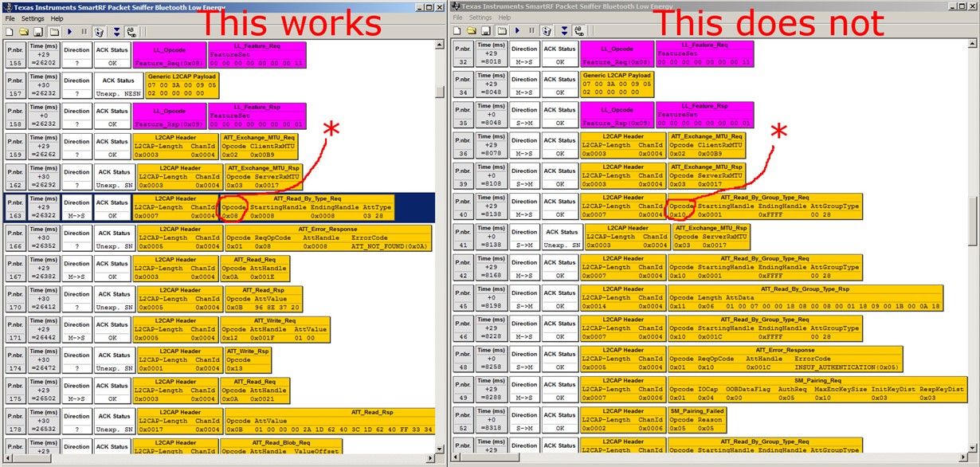Click New file icon in left window toolbar

[9, 31]
